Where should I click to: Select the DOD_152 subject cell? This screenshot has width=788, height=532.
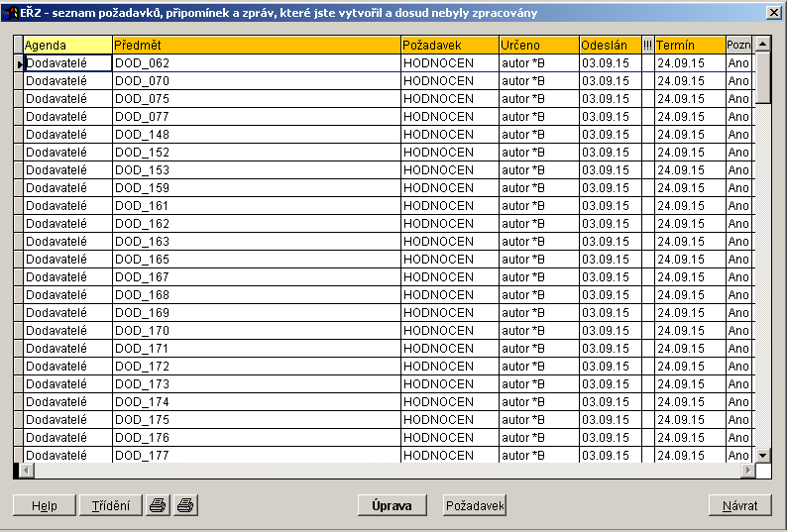(x=256, y=153)
